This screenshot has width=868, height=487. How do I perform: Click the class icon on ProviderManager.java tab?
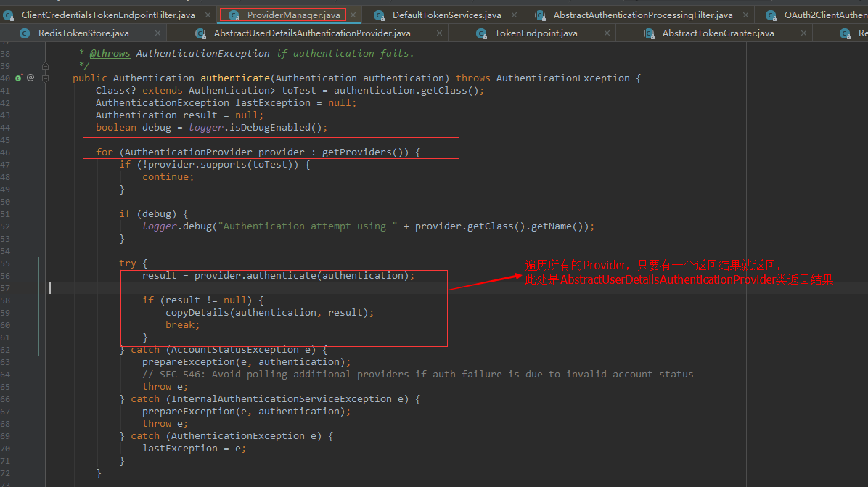point(234,15)
